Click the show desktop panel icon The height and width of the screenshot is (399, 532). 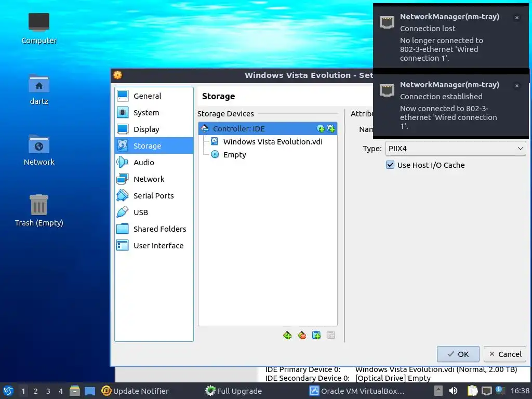(90, 391)
